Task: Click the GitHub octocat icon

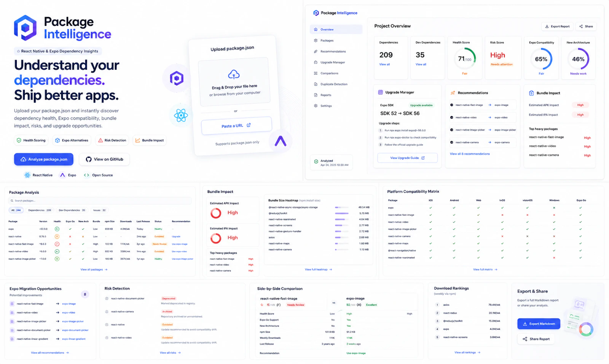Action: click(89, 159)
